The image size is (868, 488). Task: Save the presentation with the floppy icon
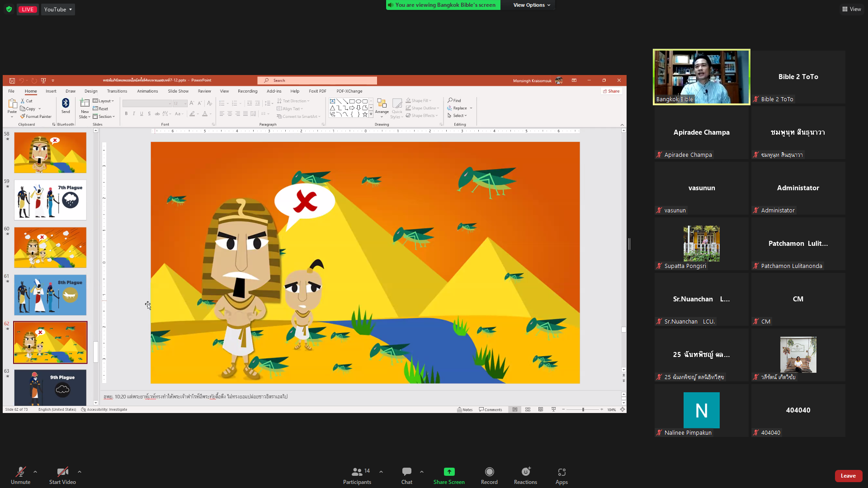click(12, 80)
